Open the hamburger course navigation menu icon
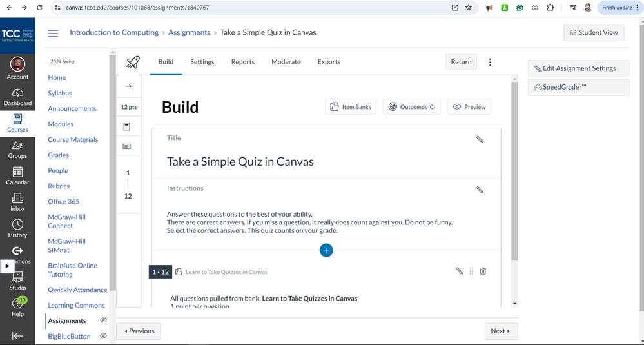This screenshot has height=345, width=644. [53, 33]
